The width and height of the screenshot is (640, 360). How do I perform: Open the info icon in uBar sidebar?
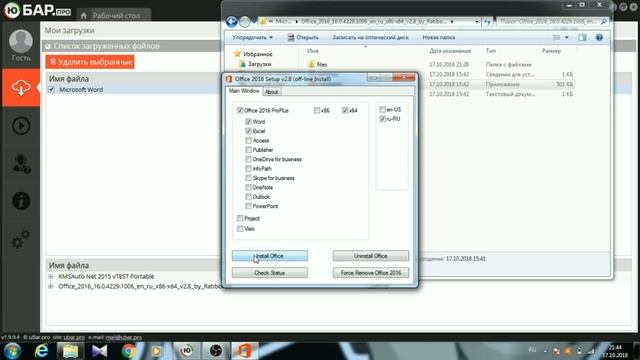tap(21, 201)
